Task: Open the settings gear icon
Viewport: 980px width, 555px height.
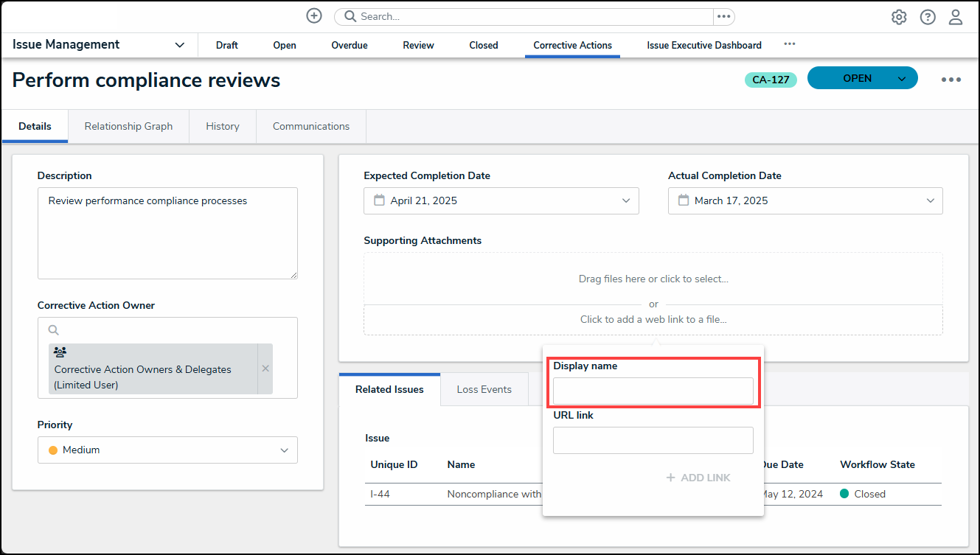Action: point(899,17)
